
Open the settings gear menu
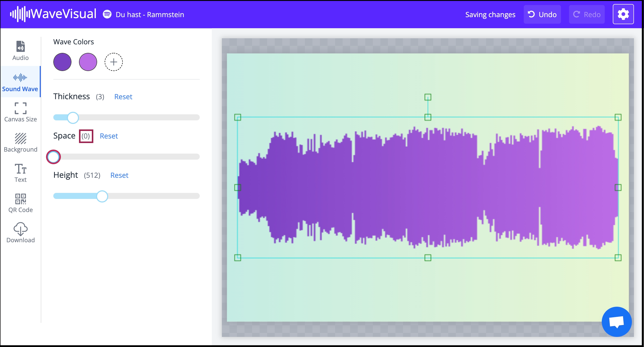pyautogui.click(x=623, y=14)
